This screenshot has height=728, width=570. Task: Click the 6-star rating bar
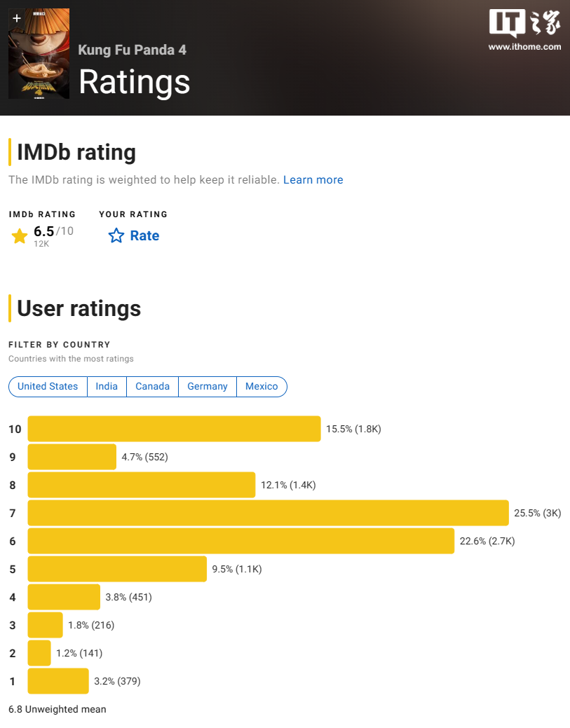tap(240, 541)
